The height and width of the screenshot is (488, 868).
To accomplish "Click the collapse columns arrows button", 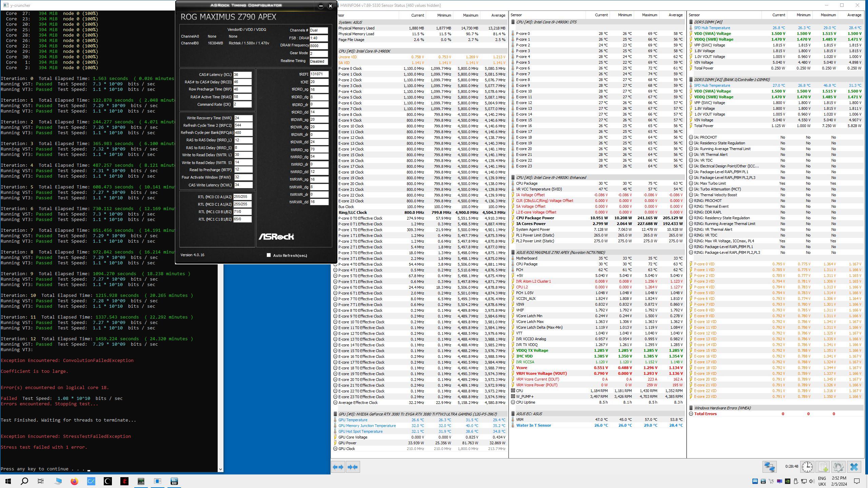I will (353, 467).
